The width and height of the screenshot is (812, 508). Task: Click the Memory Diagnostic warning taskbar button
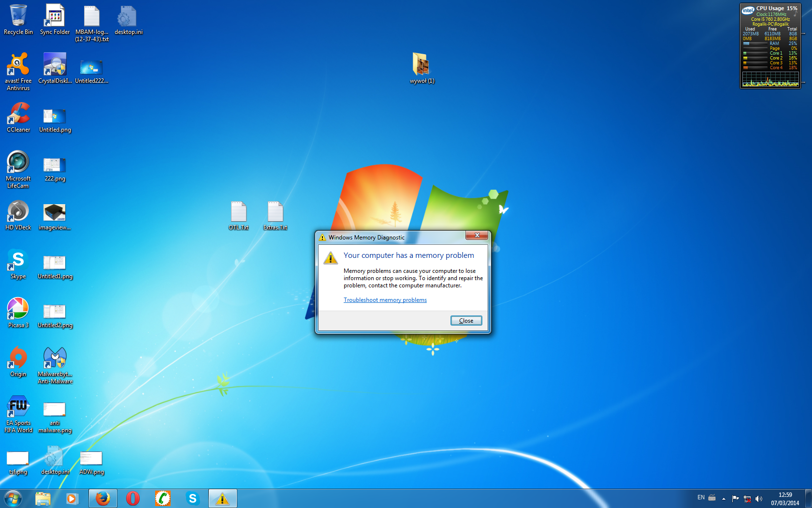click(x=223, y=498)
